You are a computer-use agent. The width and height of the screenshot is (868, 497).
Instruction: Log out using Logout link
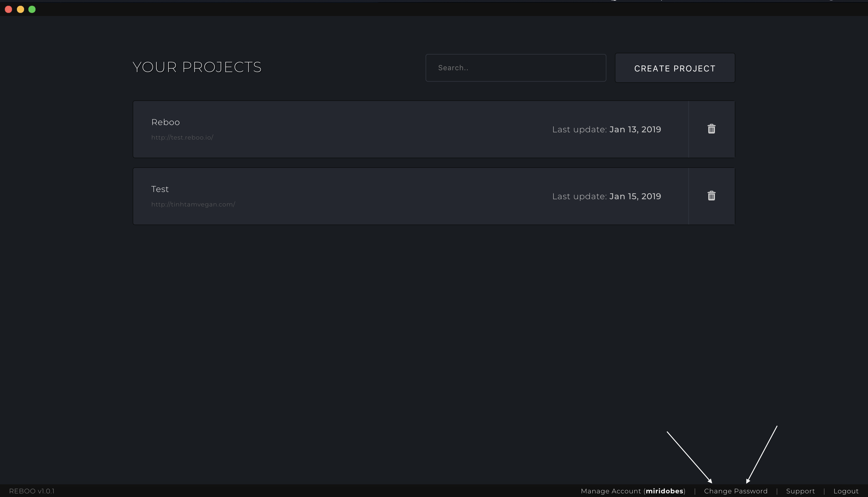point(845,491)
